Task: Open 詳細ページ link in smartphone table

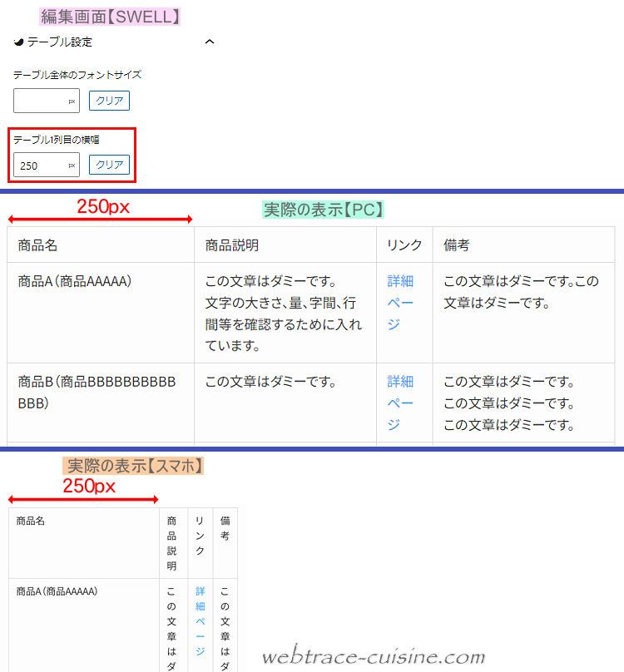Action: click(201, 621)
